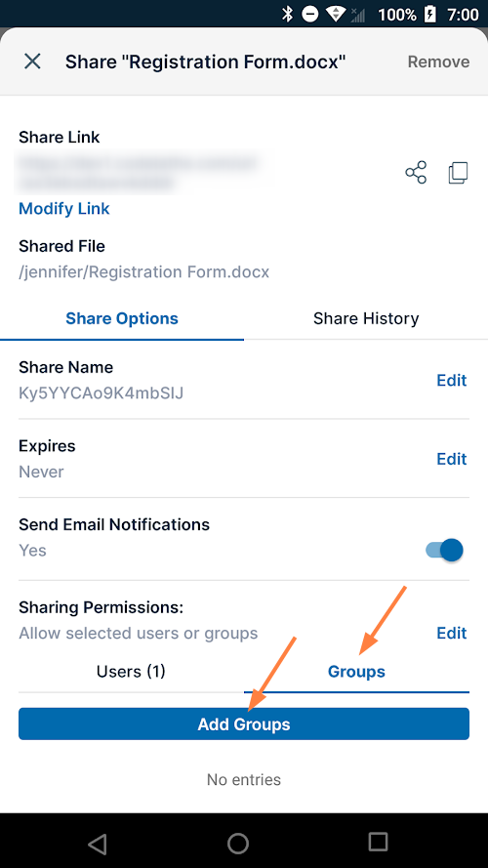Edit the Expires setting
The width and height of the screenshot is (488, 868).
coord(452,459)
